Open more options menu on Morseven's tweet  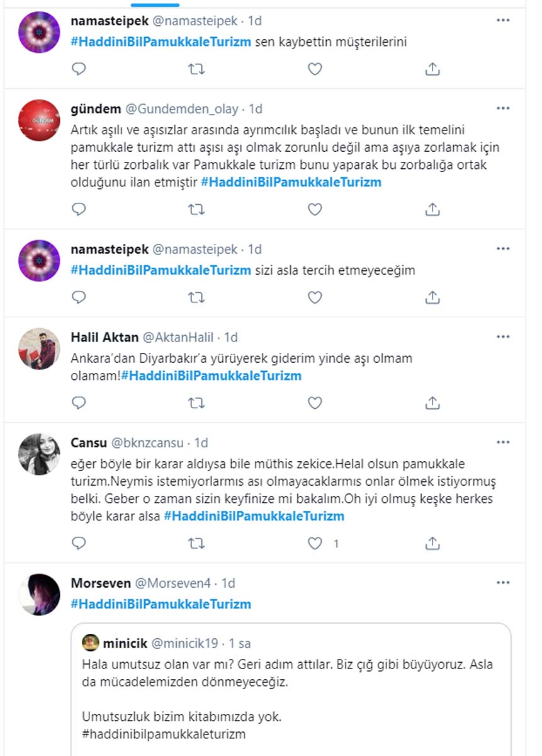tap(502, 581)
